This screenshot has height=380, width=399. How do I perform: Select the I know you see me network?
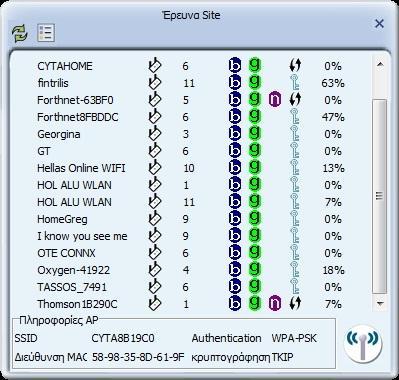(190, 236)
